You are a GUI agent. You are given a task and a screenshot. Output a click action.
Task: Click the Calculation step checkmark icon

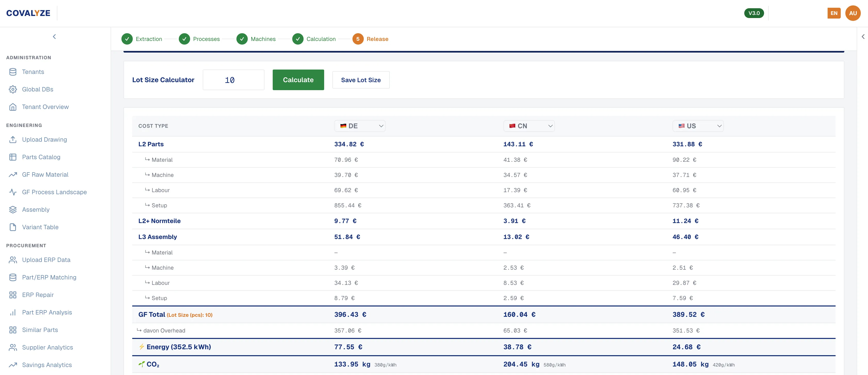click(x=298, y=39)
